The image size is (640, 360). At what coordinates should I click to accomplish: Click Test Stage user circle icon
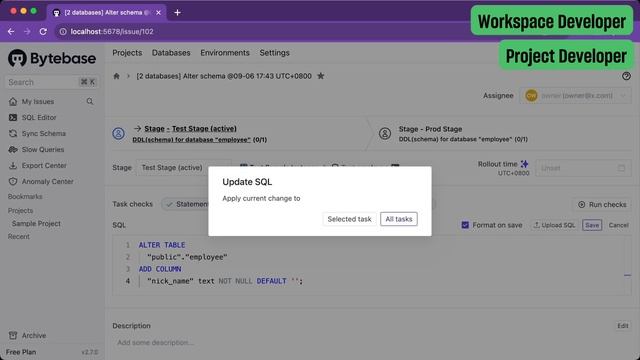(x=118, y=133)
